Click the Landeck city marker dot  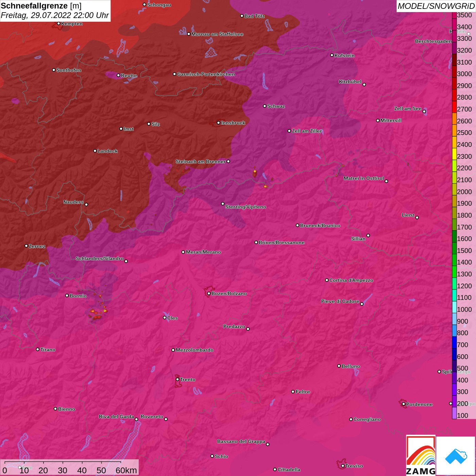(95, 151)
